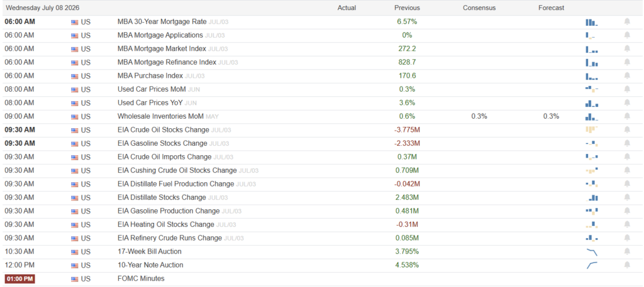
Task: Toggle the alert bell for MBA Mortgage Applications
Action: click(x=627, y=35)
